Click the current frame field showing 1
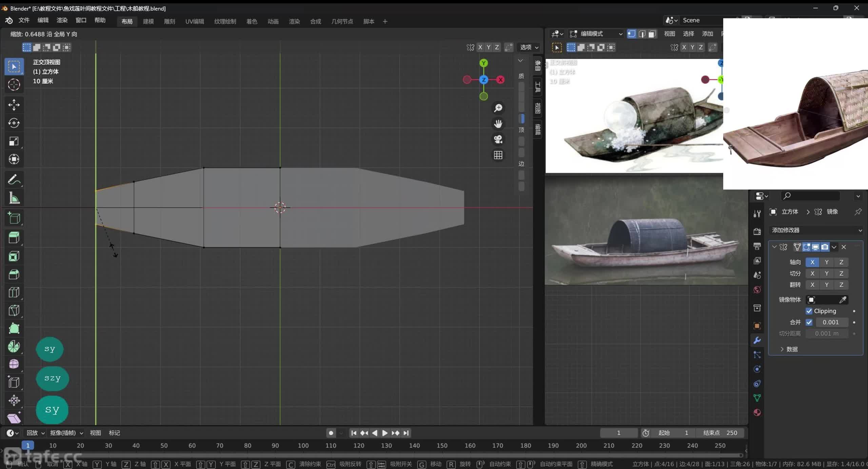Viewport: 868px width, 469px height. 619,433
